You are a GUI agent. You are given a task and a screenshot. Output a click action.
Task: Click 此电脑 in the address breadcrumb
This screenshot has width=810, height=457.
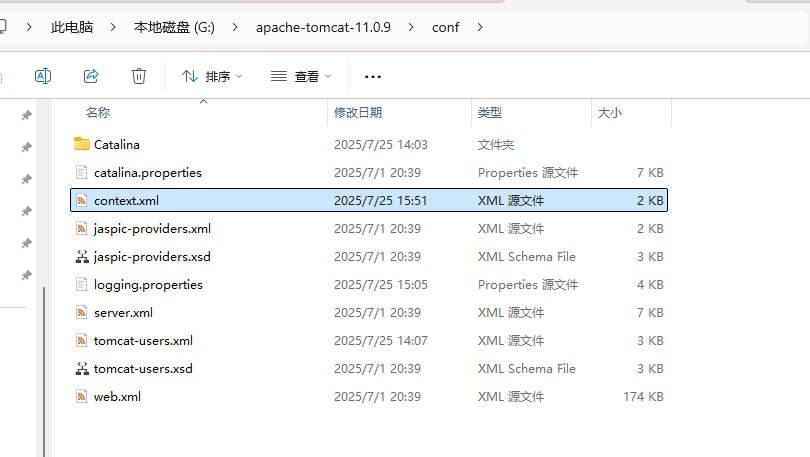[72, 27]
